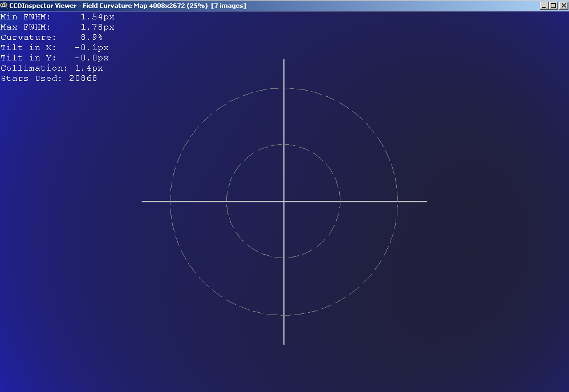Click the top end of vertical axis line

pyautogui.click(x=284, y=60)
